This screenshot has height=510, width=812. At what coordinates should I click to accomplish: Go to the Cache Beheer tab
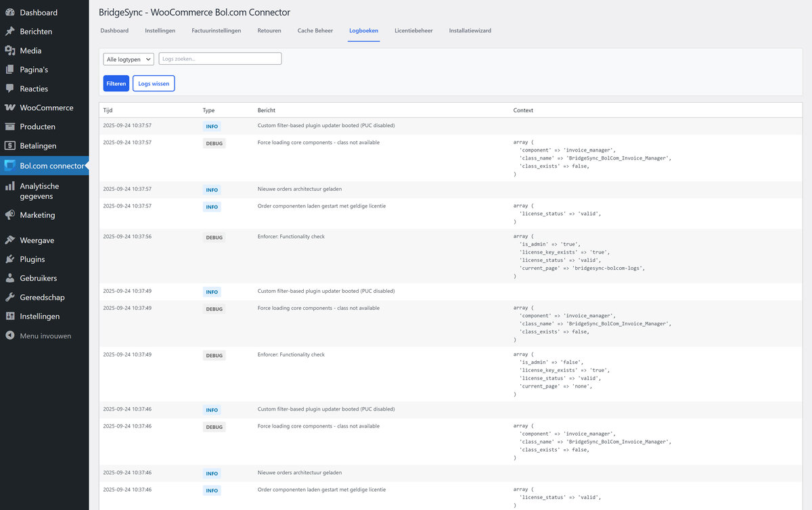tap(315, 30)
